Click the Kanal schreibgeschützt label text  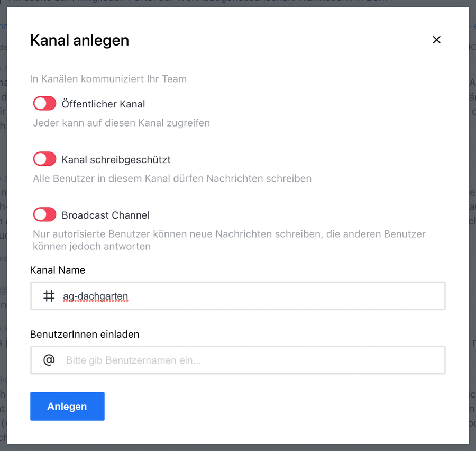point(116,160)
